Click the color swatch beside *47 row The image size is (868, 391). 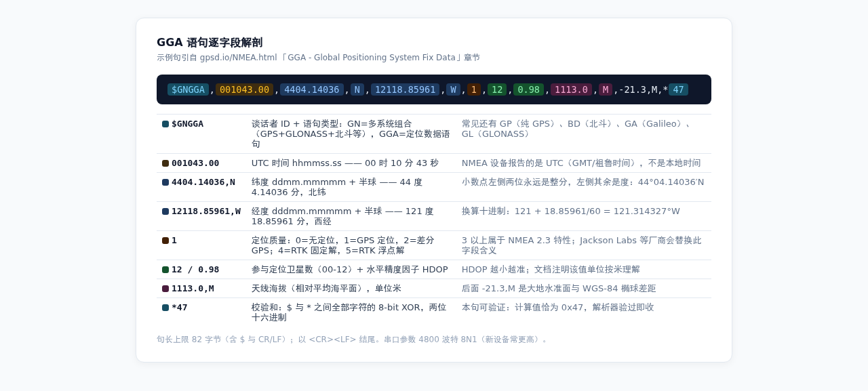165,308
